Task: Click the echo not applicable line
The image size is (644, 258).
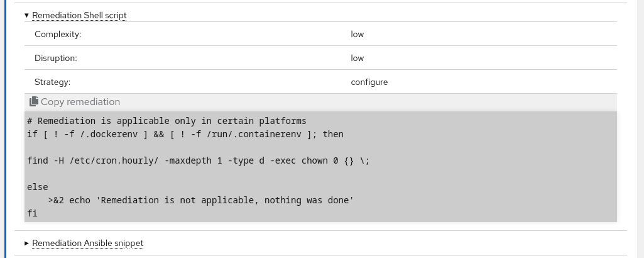Action: 201,200
